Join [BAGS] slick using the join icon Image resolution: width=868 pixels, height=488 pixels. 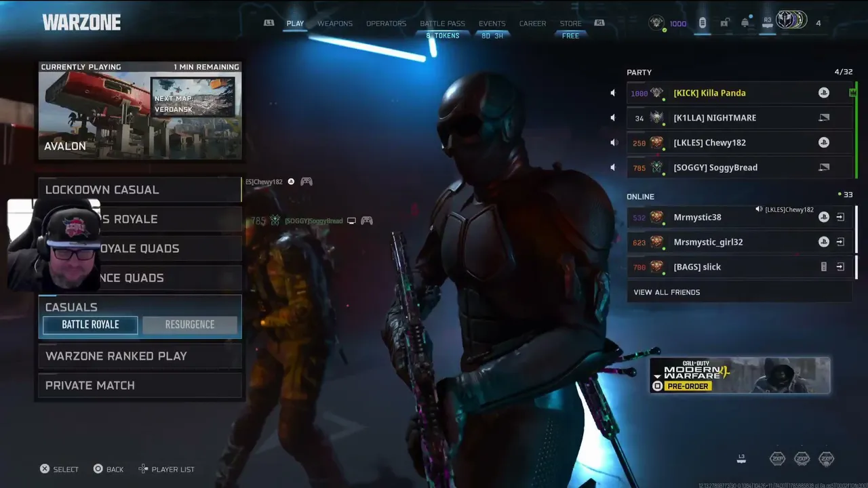pos(840,267)
